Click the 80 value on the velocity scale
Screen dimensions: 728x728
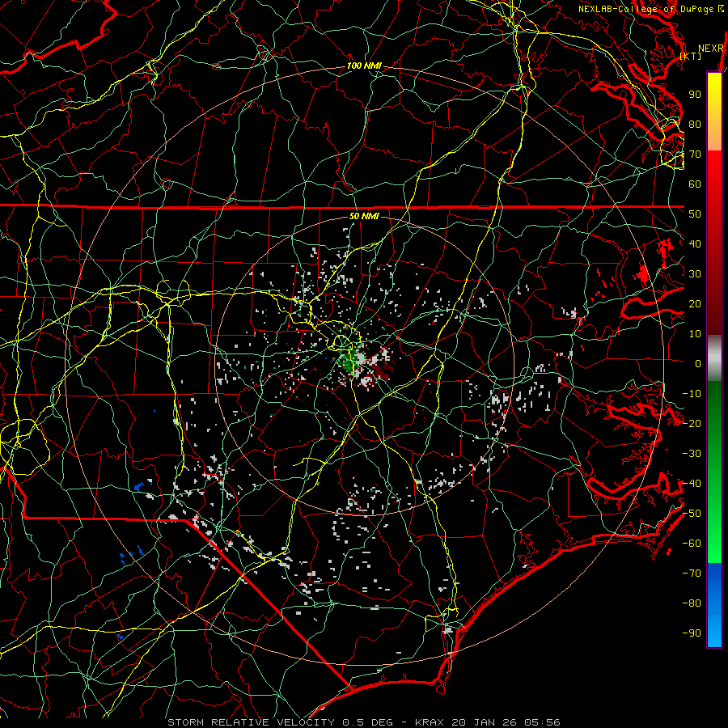(695, 125)
